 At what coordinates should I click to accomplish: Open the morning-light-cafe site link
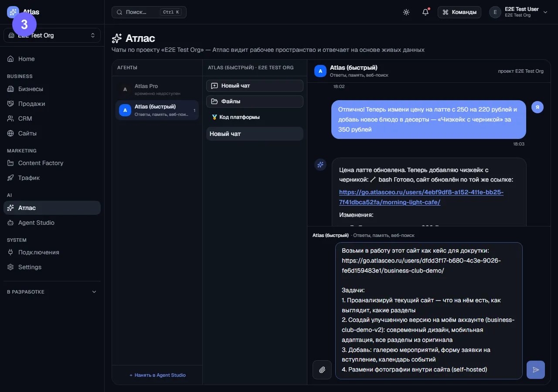tap(421, 197)
